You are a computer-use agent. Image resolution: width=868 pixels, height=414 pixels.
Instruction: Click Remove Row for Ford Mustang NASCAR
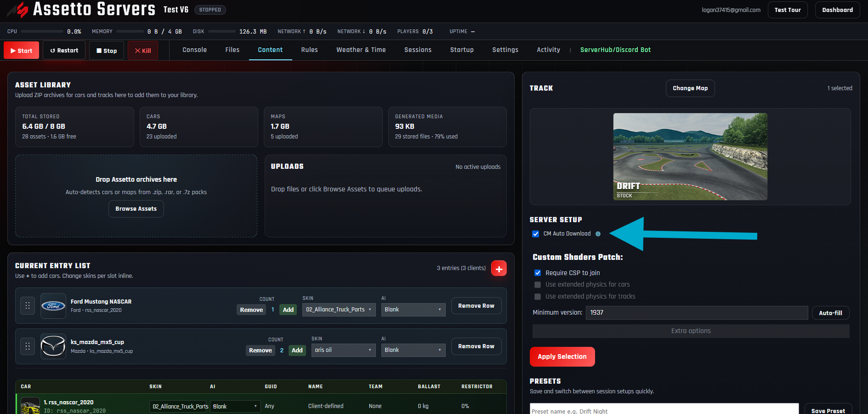(x=476, y=306)
